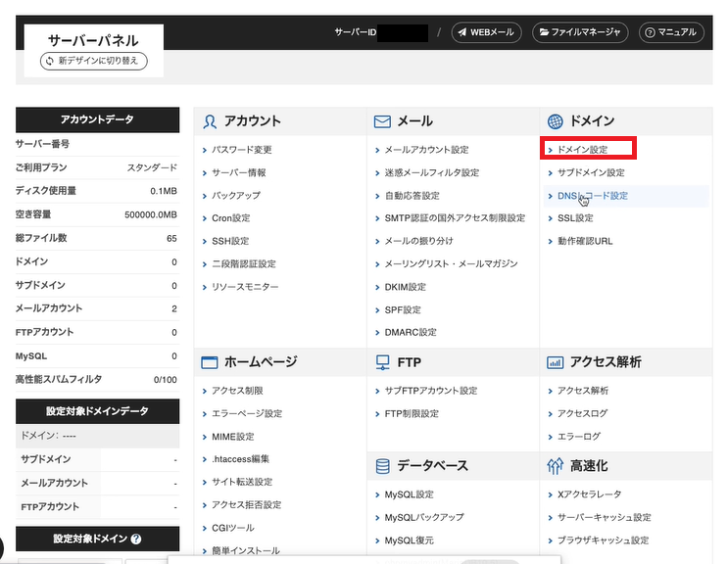728x564 pixels.
Task: Open サブFTPアカウント設定
Action: [431, 391]
